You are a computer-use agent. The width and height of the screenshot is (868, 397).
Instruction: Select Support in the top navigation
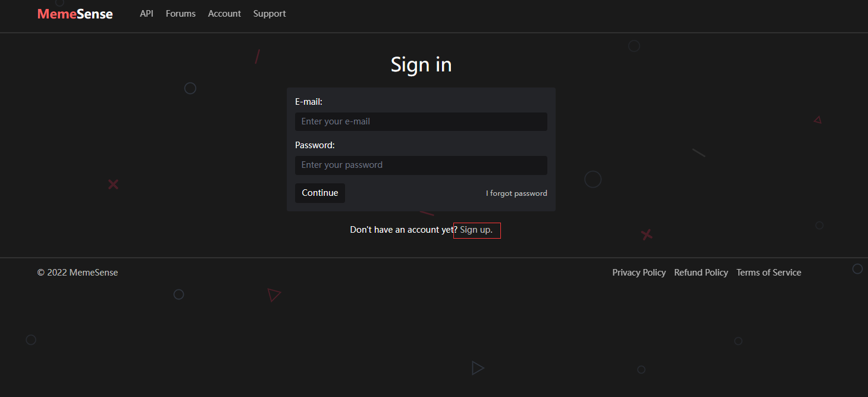[270, 13]
